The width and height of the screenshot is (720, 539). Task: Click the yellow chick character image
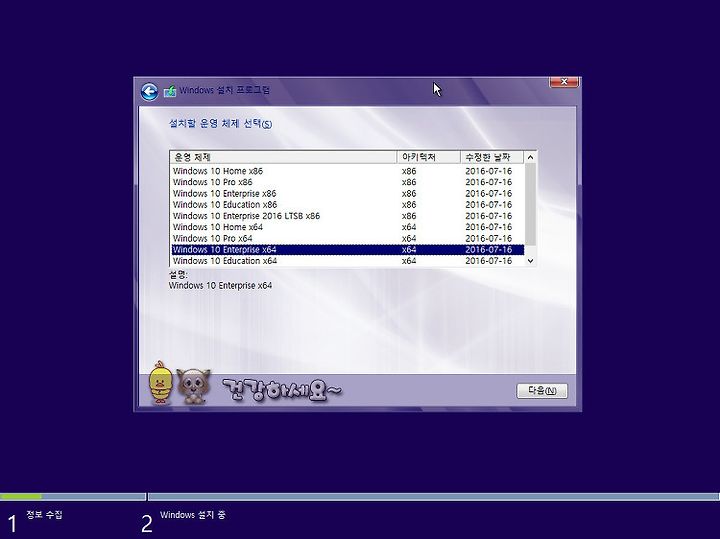click(161, 383)
